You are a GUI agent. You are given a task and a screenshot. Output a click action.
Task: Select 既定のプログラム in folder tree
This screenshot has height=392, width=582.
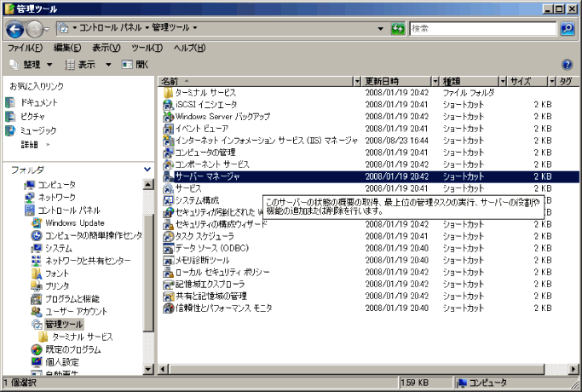[72, 349]
